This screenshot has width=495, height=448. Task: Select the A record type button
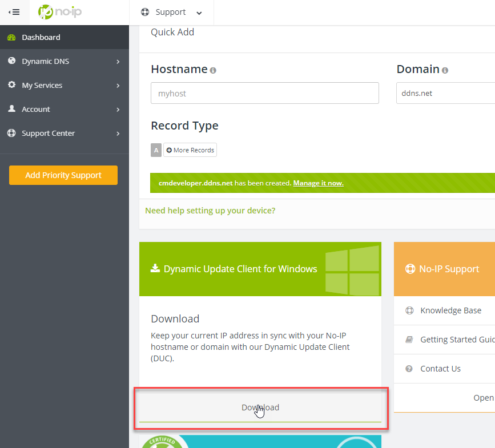click(156, 150)
